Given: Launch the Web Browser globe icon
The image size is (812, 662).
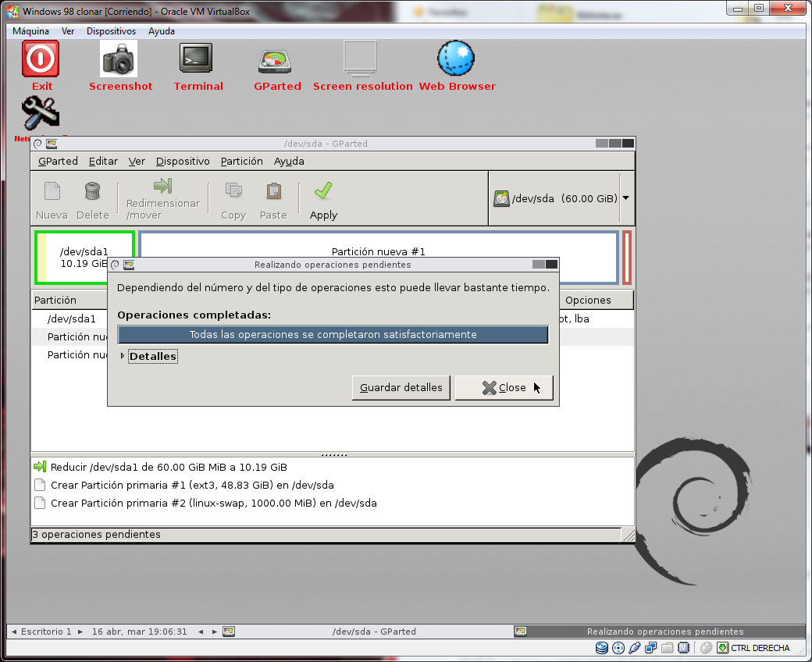Looking at the screenshot, I should point(456,58).
